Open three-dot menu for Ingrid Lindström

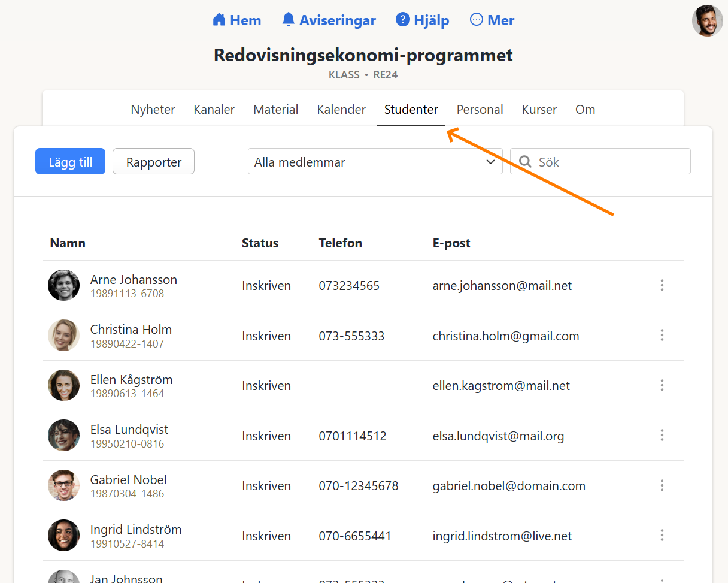click(662, 536)
